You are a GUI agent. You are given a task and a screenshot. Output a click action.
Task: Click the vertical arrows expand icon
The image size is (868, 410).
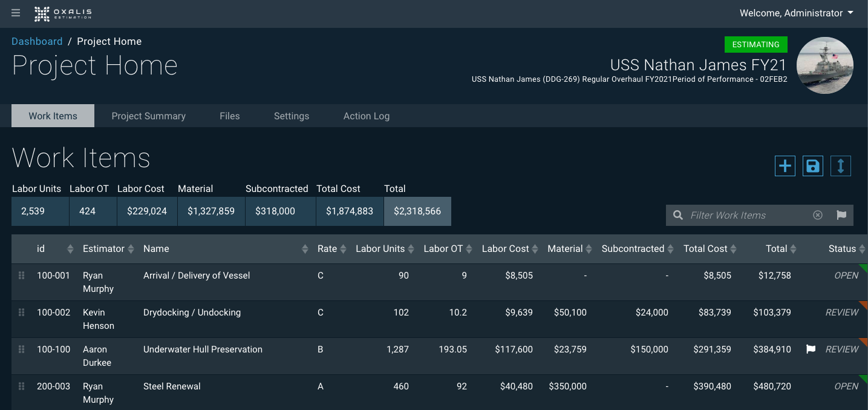[x=840, y=166]
